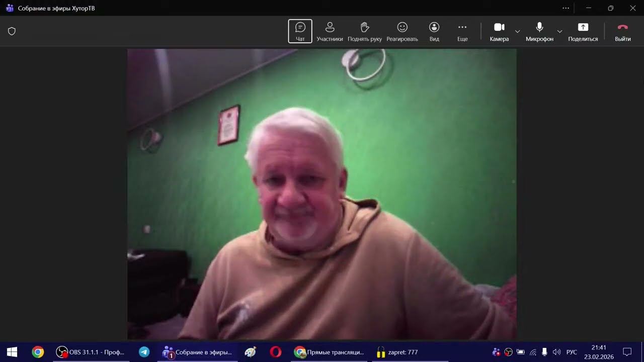Click the microphone in-use tray icon
The height and width of the screenshot is (362, 644).
[544, 352]
